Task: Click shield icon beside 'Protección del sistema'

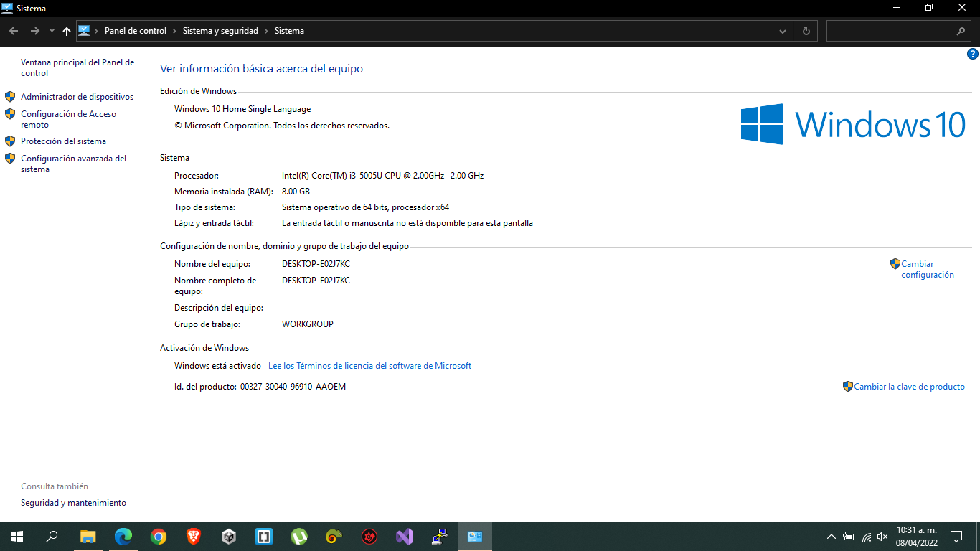Action: (x=10, y=141)
